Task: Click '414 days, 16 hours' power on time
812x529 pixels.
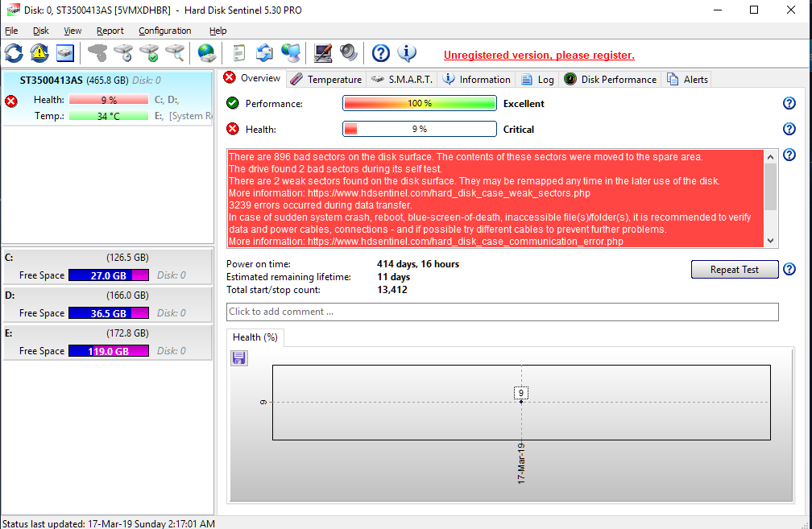Action: coord(418,264)
